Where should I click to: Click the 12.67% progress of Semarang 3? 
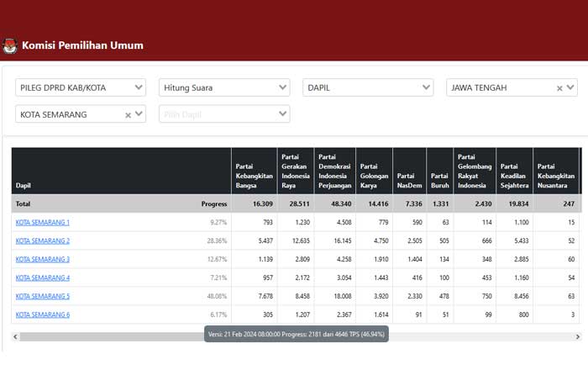(217, 259)
